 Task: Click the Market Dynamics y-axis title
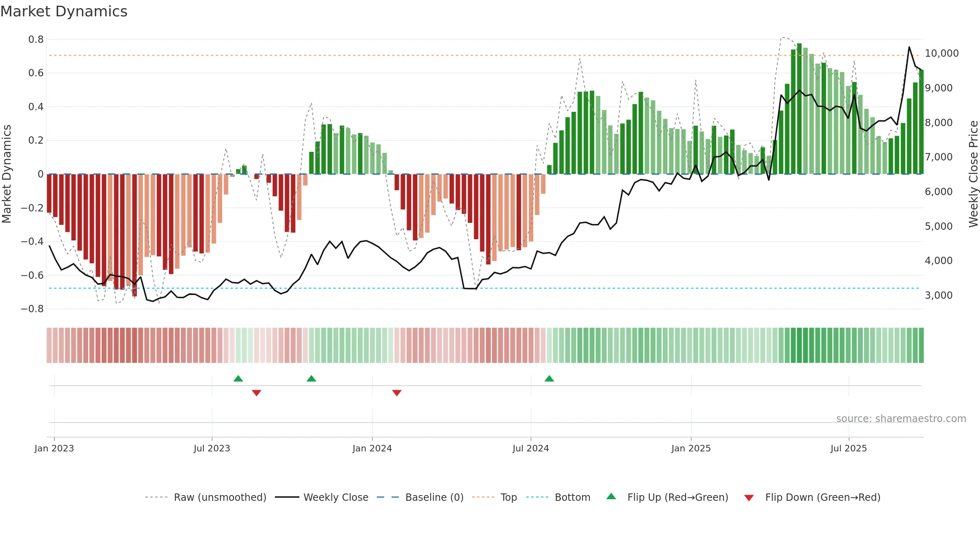click(x=7, y=174)
